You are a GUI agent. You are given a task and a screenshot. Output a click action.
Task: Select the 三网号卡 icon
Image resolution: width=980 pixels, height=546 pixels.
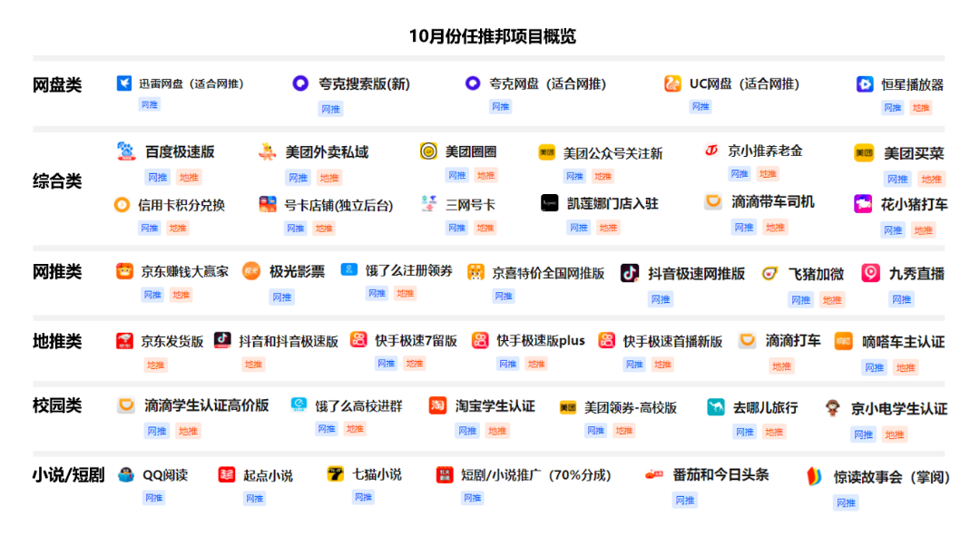[x=428, y=204]
